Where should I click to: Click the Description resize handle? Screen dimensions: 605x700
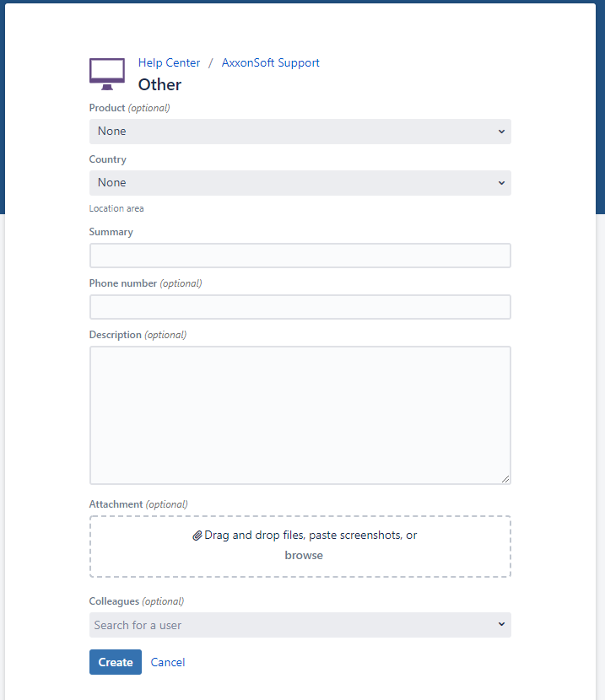(x=505, y=479)
